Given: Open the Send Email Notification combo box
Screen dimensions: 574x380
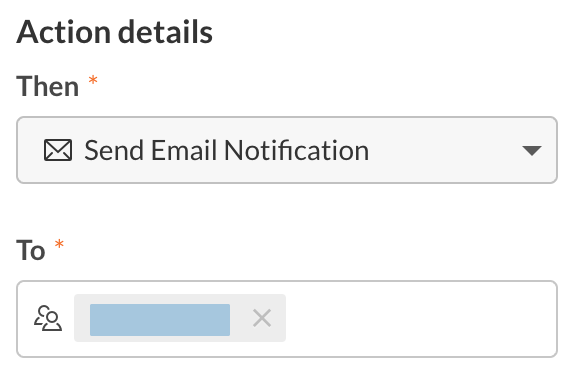Looking at the screenshot, I should (287, 150).
